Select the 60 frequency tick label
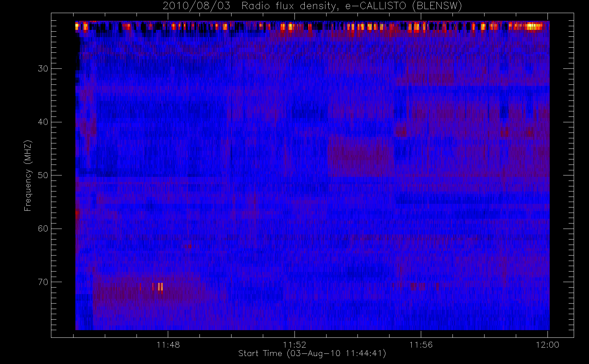 [x=43, y=229]
